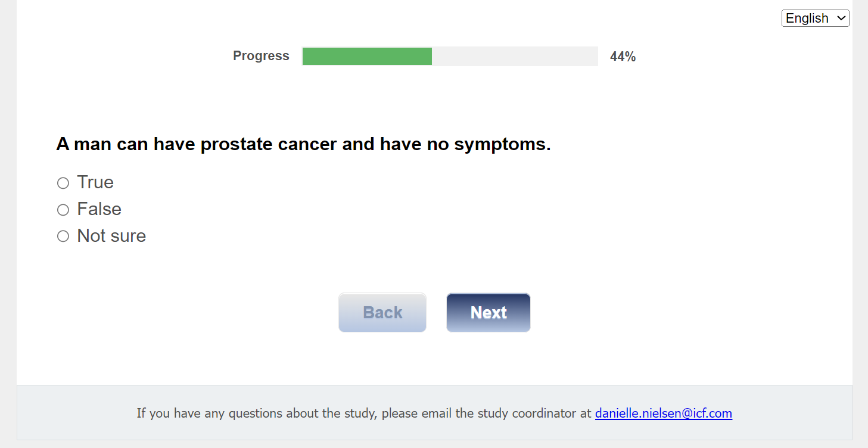868x448 pixels.
Task: Choose the Not sure radio button
Action: click(63, 237)
